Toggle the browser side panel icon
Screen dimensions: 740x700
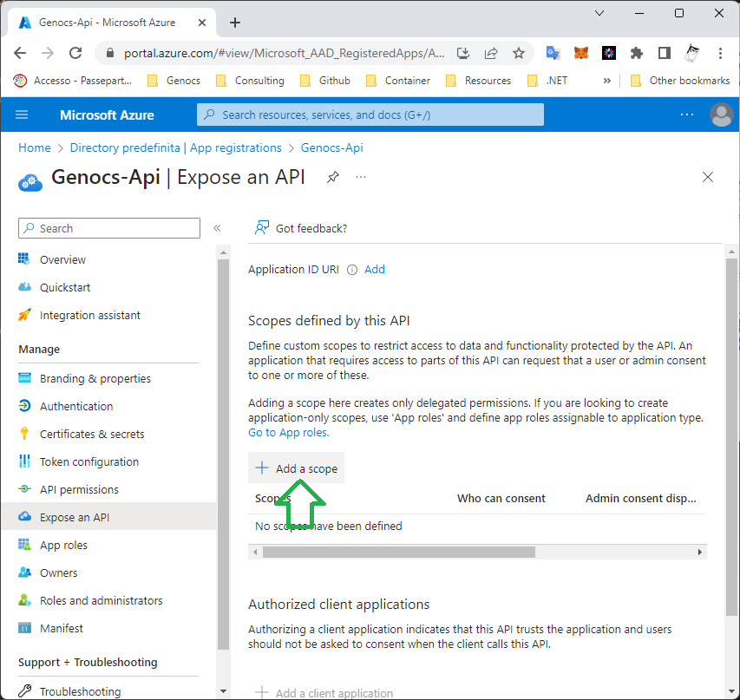pyautogui.click(x=665, y=53)
